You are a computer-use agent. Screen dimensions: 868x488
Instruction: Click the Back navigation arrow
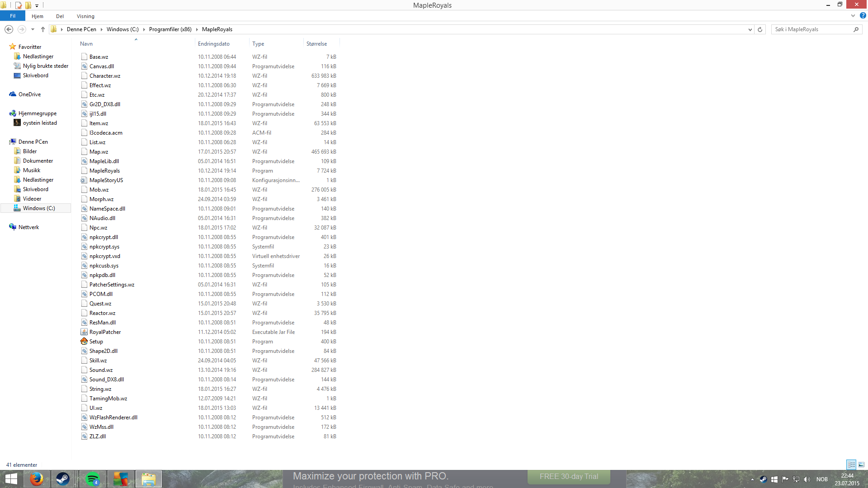pos(9,29)
